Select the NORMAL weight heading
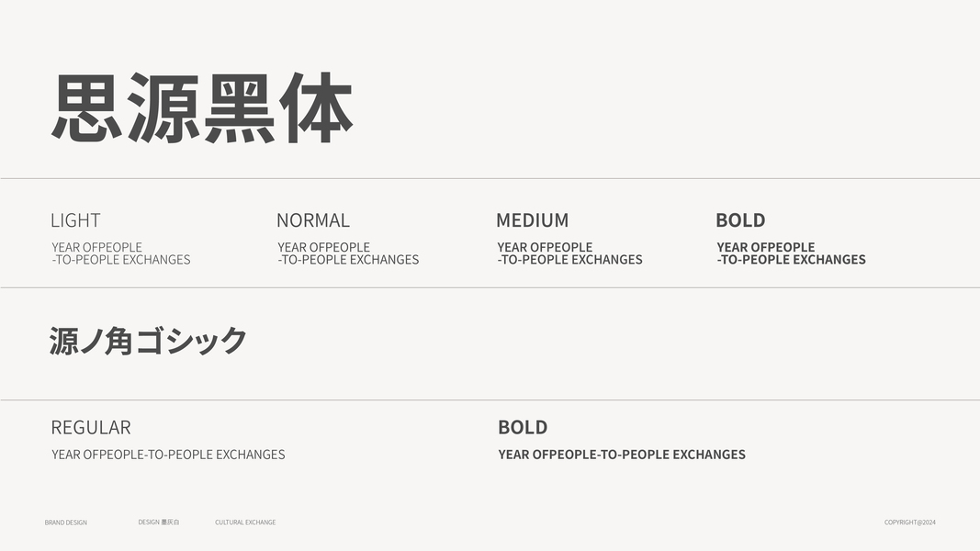 pos(312,220)
